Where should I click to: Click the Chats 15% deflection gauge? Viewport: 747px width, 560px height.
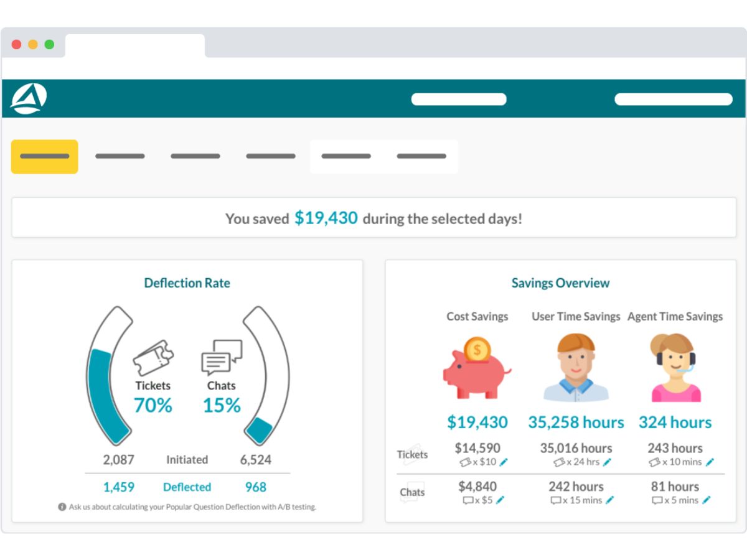tap(266, 376)
